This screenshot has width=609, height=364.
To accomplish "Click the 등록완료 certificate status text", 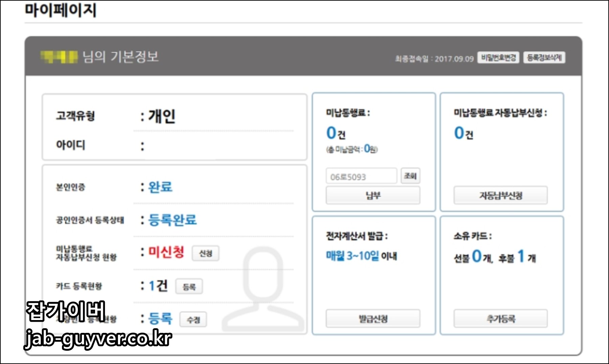I will click(173, 220).
